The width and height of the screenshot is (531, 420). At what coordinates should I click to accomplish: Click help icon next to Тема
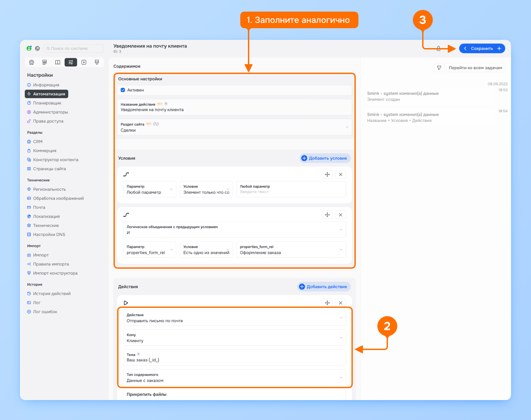(x=138, y=355)
